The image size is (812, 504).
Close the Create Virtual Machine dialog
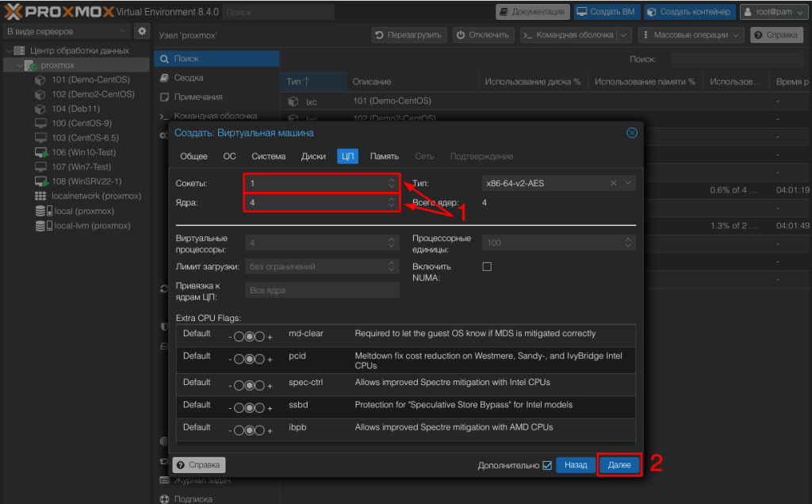[632, 133]
